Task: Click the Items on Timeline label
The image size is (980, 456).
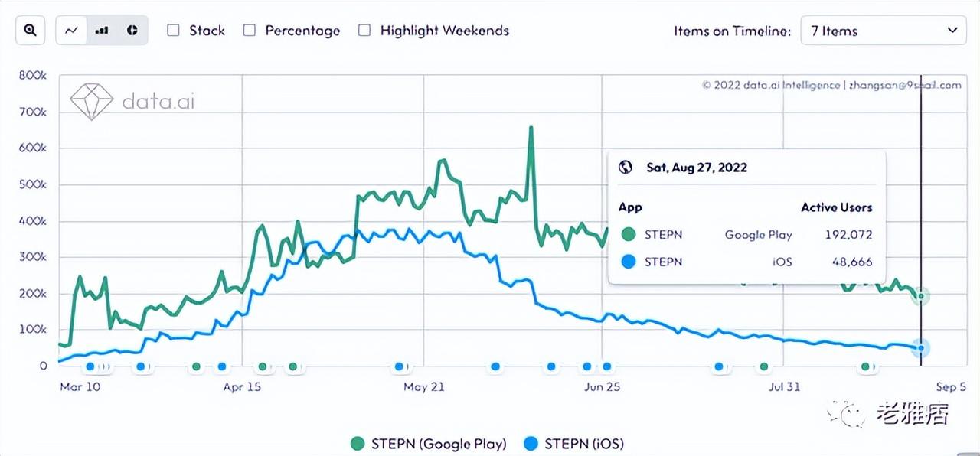Action: [732, 31]
